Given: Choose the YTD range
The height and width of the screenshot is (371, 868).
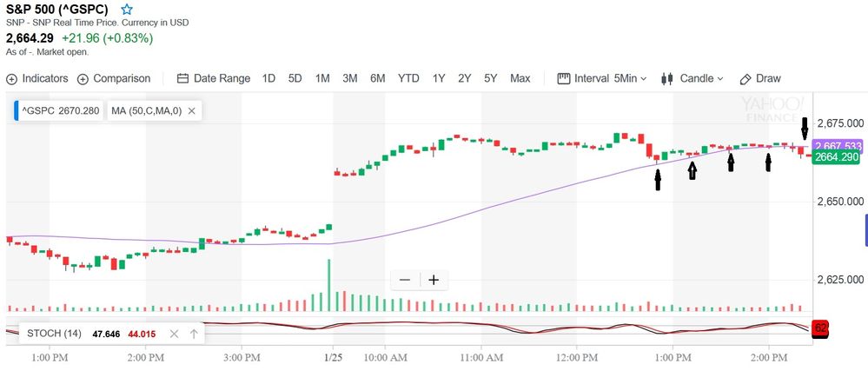Looking at the screenshot, I should click(408, 78).
